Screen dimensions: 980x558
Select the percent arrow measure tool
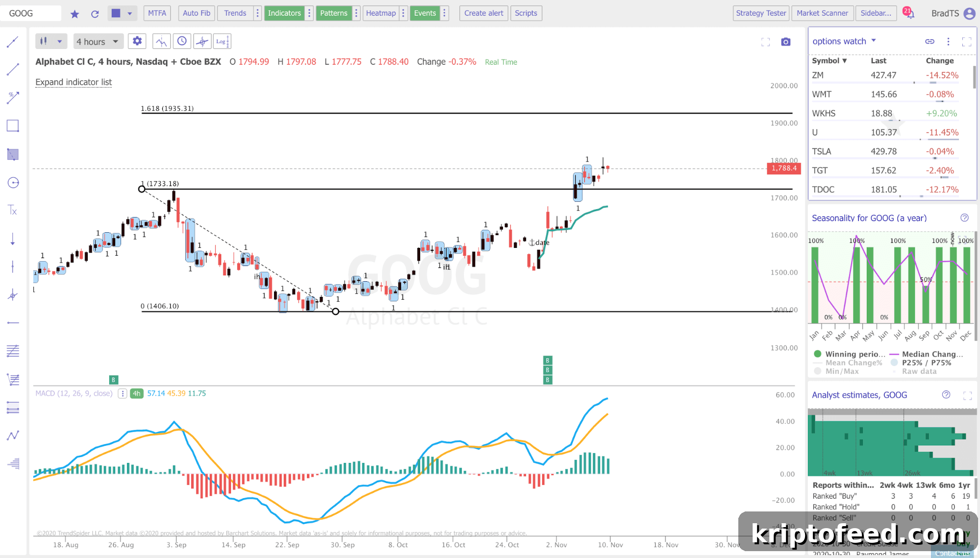coord(13,97)
